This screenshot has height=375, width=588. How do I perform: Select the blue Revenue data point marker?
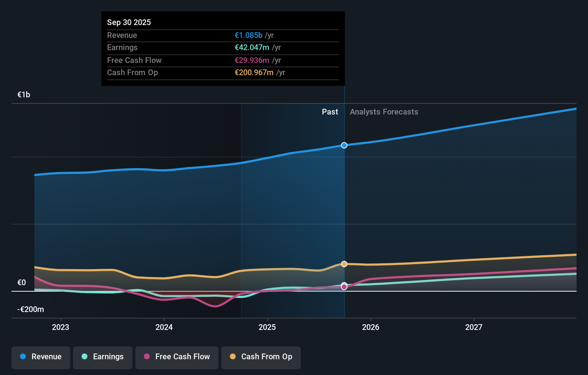(x=344, y=145)
